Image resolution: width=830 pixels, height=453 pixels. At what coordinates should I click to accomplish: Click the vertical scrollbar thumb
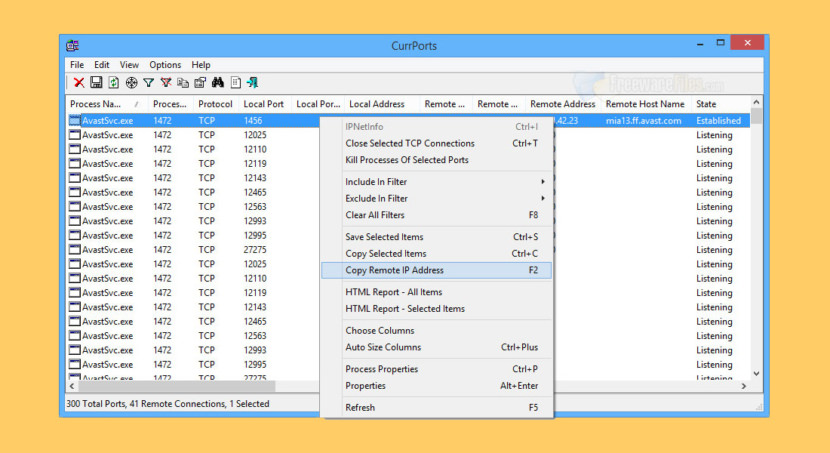click(x=756, y=116)
